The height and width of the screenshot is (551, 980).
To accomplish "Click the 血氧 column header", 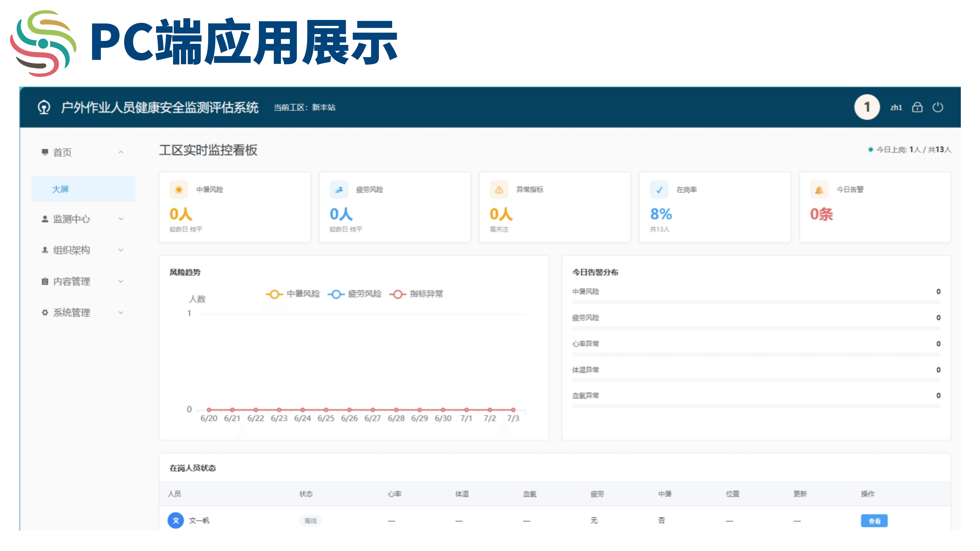I will [x=530, y=494].
